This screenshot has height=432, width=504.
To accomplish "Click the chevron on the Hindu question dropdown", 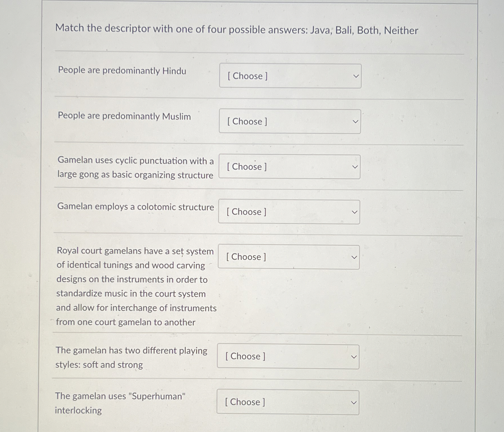I will [x=355, y=76].
